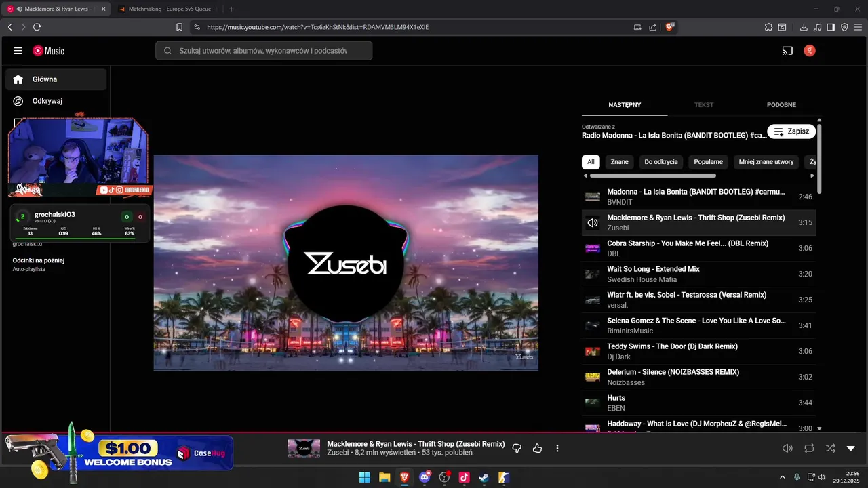
Task: Open the three-dot menu in player bar
Action: (x=557, y=448)
